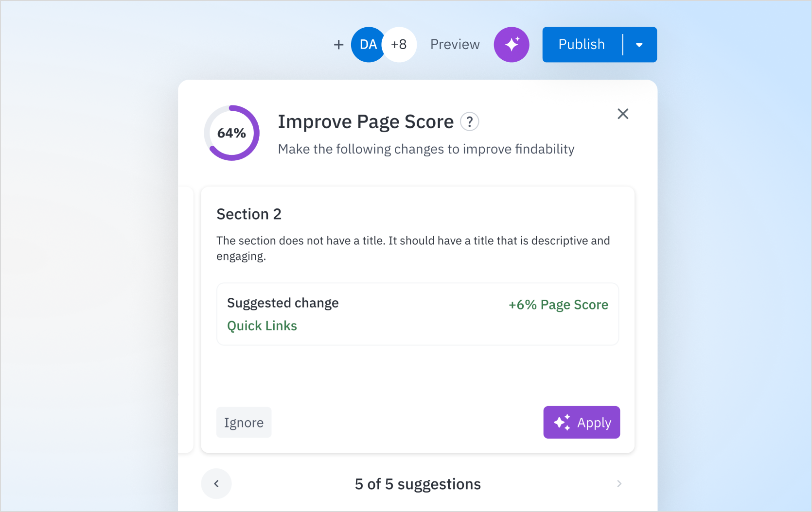Ignore the Section 2 suggestion
Image resolution: width=812 pixels, height=512 pixels.
click(244, 423)
